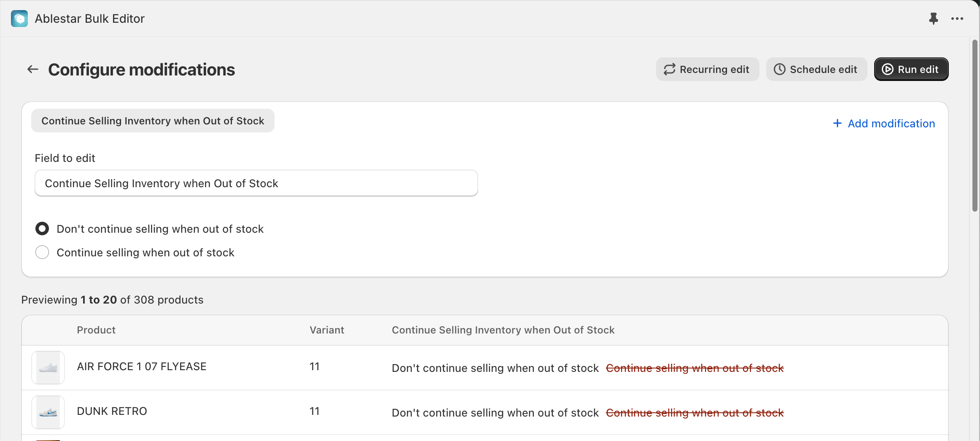Click the AIR FORCE 1 07 FLYEASE thumbnail

point(48,368)
